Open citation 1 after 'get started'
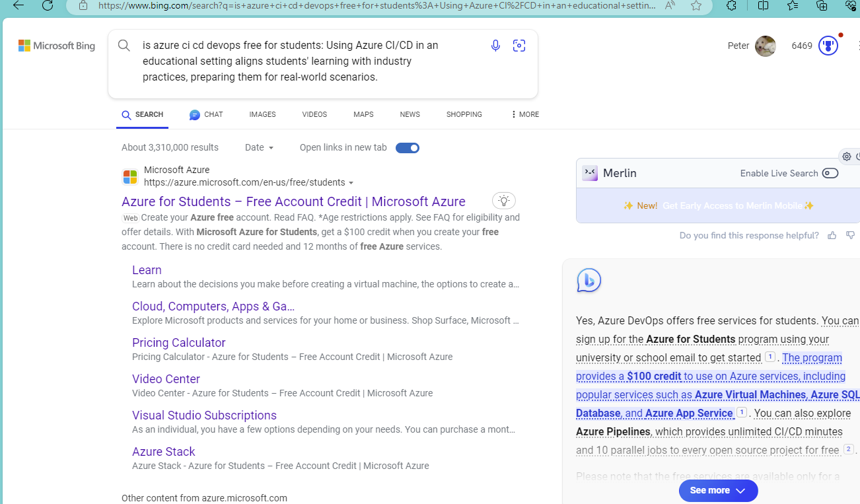The image size is (860, 504). pos(770,357)
